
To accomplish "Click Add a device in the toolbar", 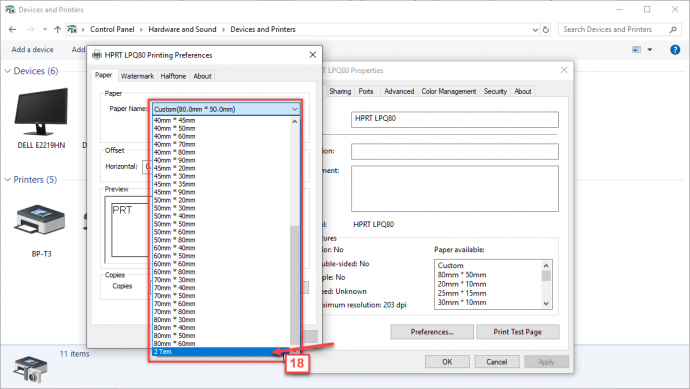I will (x=33, y=50).
